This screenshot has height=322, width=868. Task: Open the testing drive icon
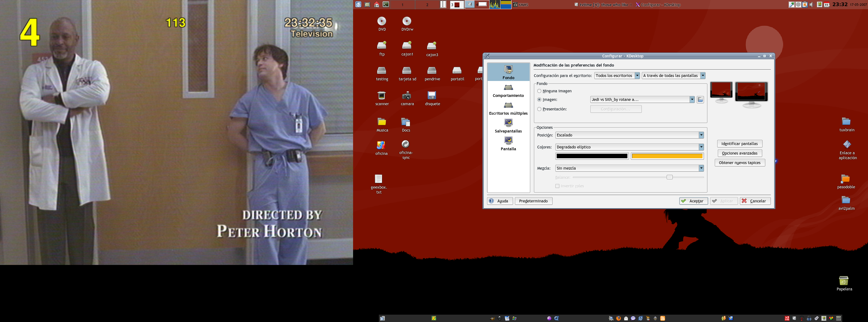(382, 74)
